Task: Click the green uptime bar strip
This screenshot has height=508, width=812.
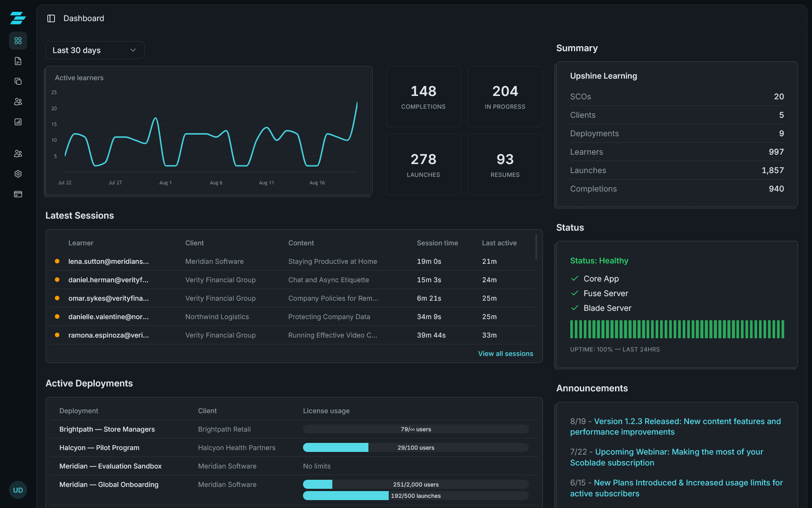Action: tap(677, 329)
